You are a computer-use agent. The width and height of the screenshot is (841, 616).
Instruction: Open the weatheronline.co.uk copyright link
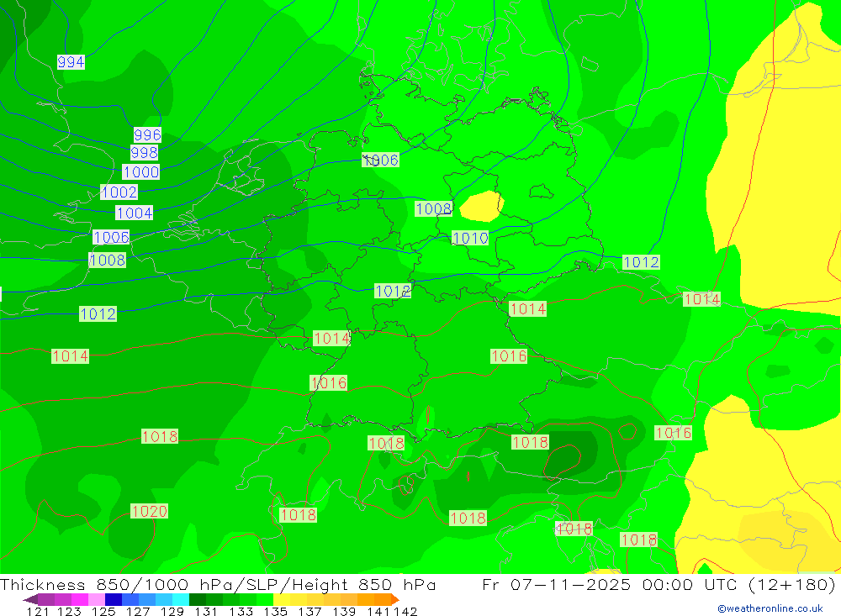tap(770, 608)
